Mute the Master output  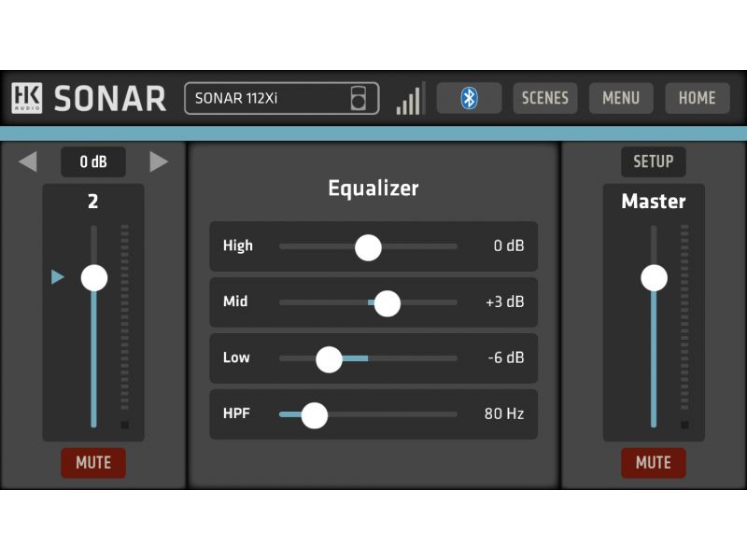(653, 463)
